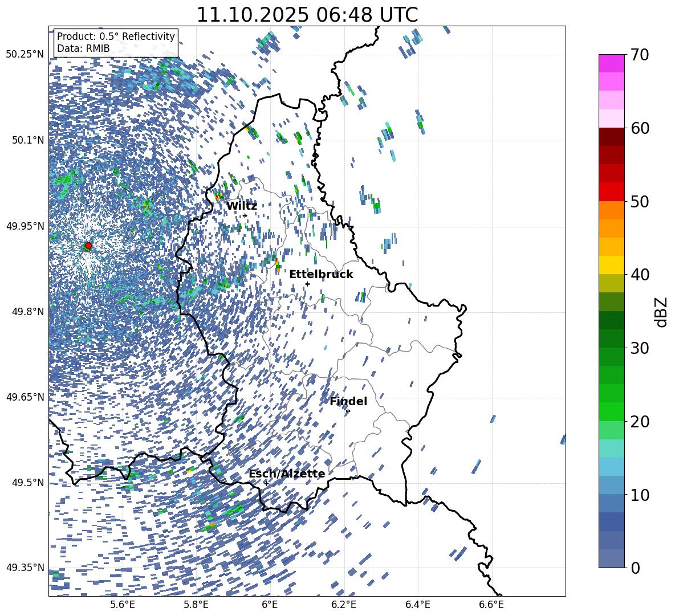The height and width of the screenshot is (616, 675).
Task: Click the 6.2°E longitude label
Action: 344,605
